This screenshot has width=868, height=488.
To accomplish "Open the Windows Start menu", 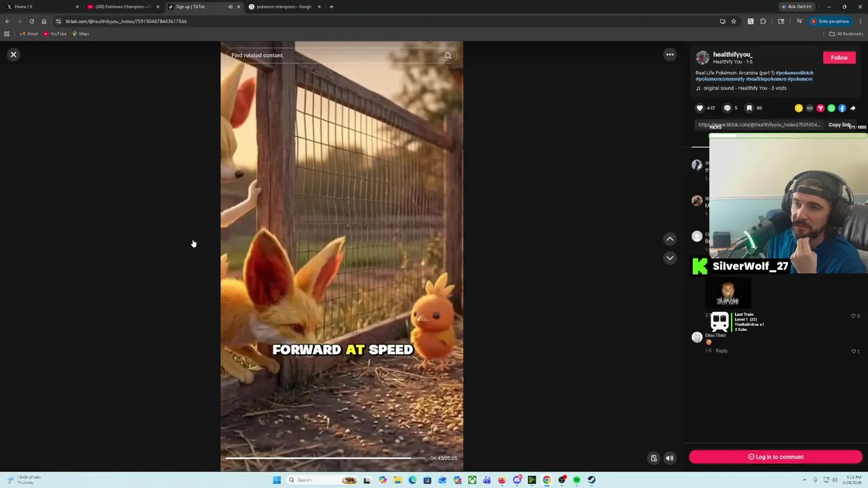I will (x=277, y=480).
